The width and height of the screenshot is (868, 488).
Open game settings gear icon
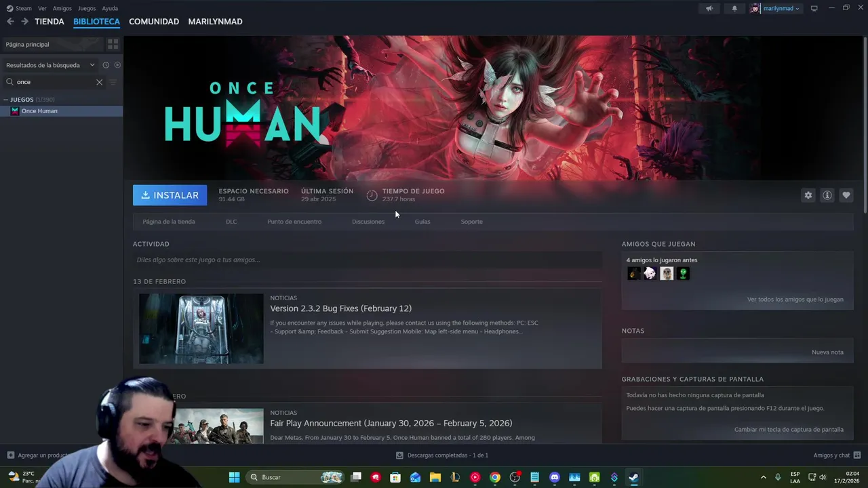(808, 195)
